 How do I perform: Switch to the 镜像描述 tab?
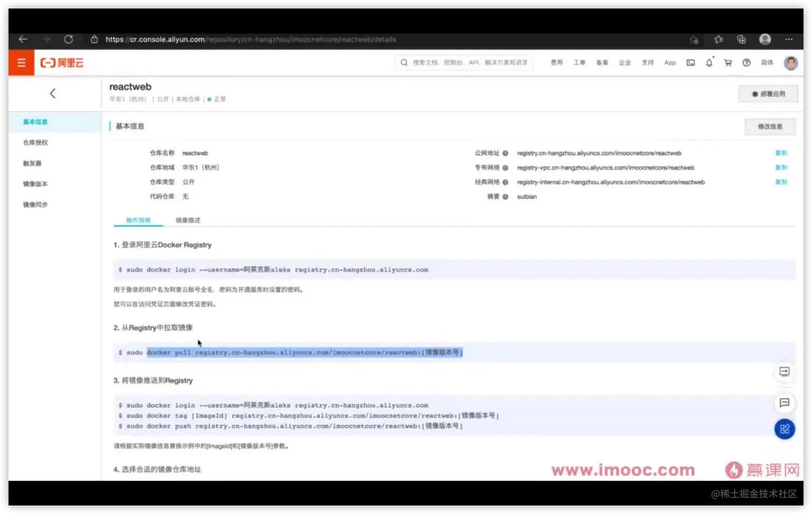(x=188, y=220)
